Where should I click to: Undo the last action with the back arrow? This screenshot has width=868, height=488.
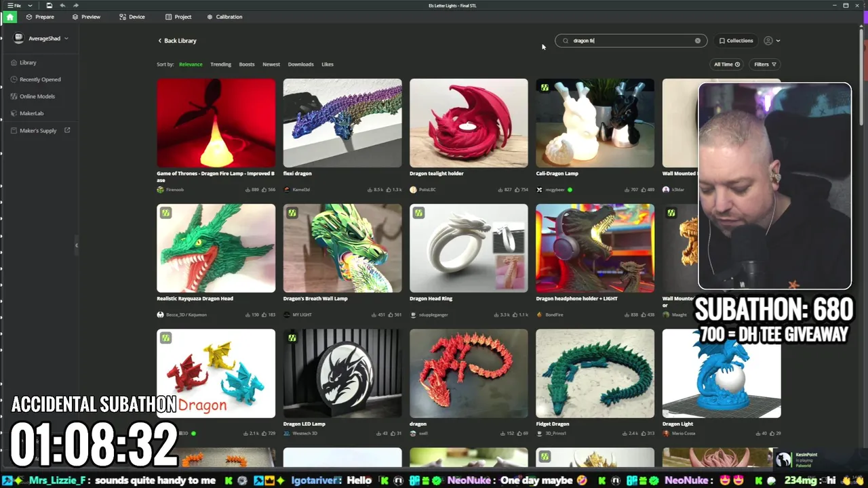coord(63,5)
